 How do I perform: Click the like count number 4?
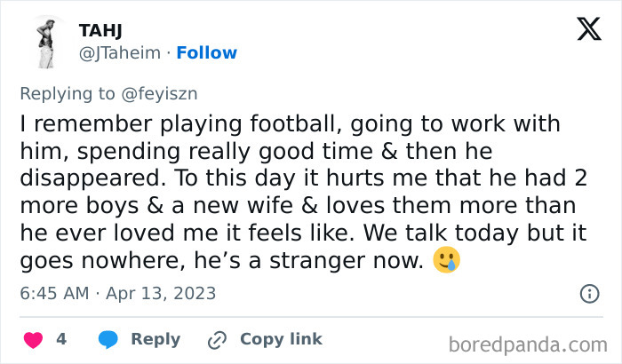[x=61, y=339]
